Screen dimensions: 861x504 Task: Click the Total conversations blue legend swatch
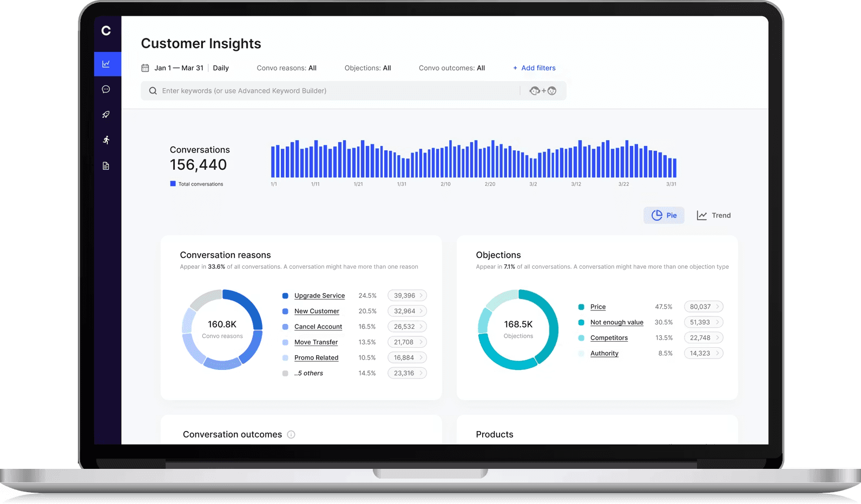click(x=173, y=184)
